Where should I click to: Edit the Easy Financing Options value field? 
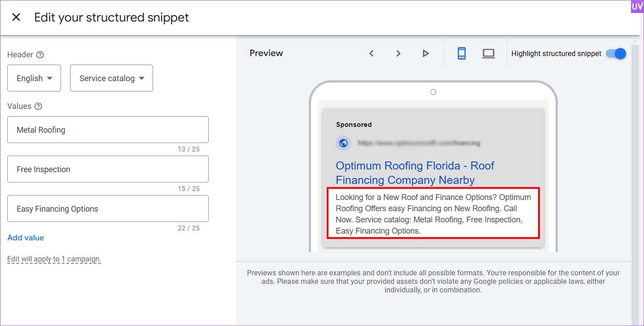point(108,209)
